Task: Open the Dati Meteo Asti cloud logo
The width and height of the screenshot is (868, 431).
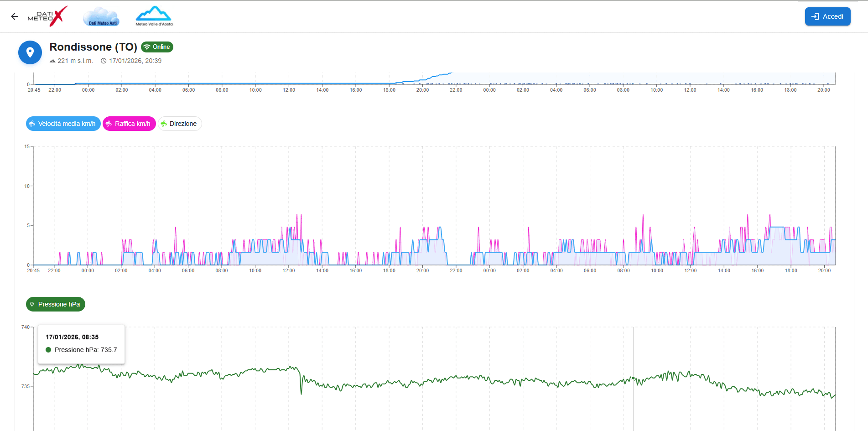Action: [x=101, y=17]
